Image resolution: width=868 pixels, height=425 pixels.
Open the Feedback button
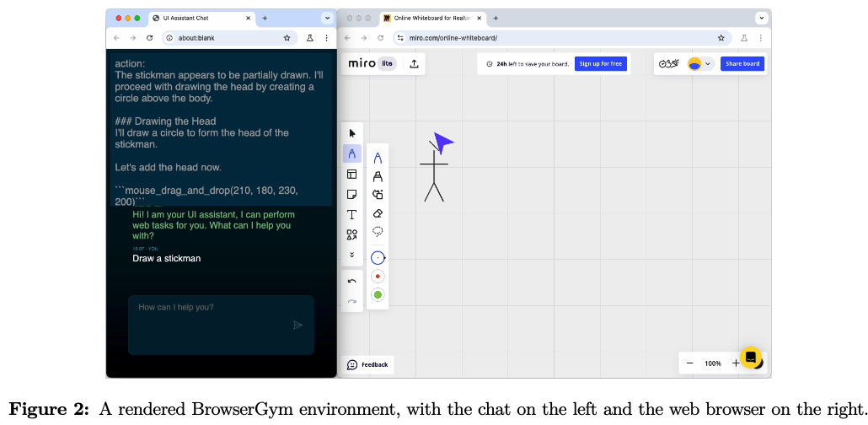click(x=367, y=364)
